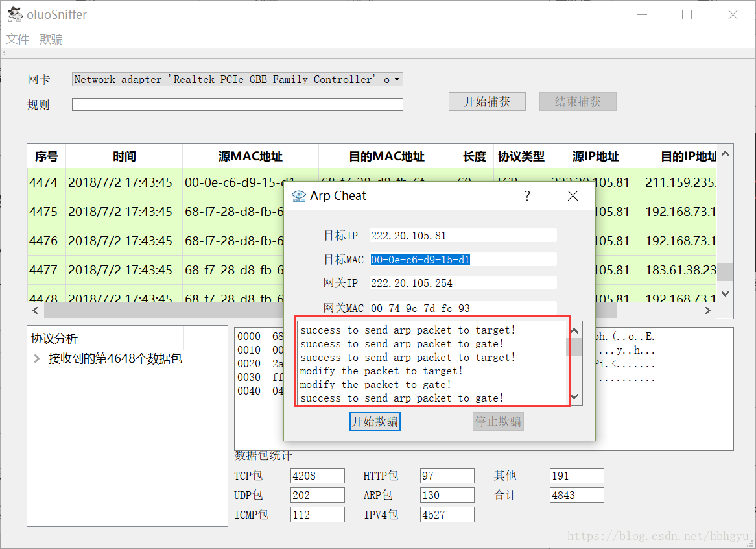Click the 目标IP field in Arp Cheat
Image resolution: width=756 pixels, height=549 pixels.
(x=463, y=236)
